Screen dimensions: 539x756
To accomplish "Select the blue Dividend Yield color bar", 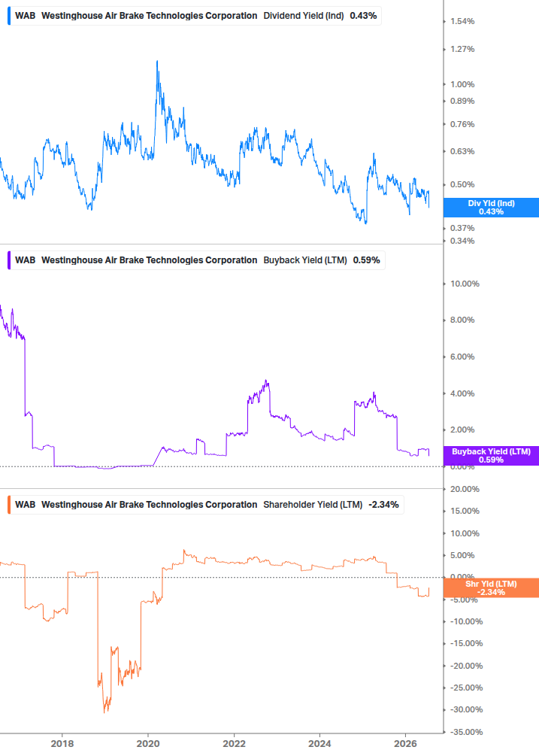I will [9, 16].
